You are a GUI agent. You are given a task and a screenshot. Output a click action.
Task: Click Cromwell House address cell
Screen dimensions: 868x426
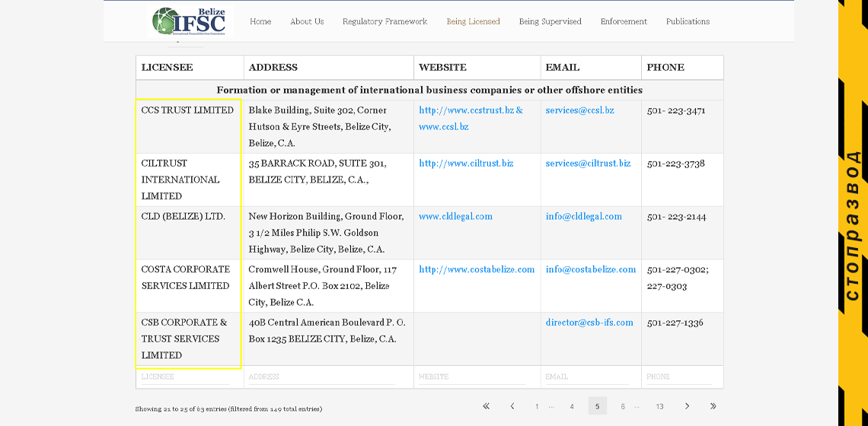(329, 286)
